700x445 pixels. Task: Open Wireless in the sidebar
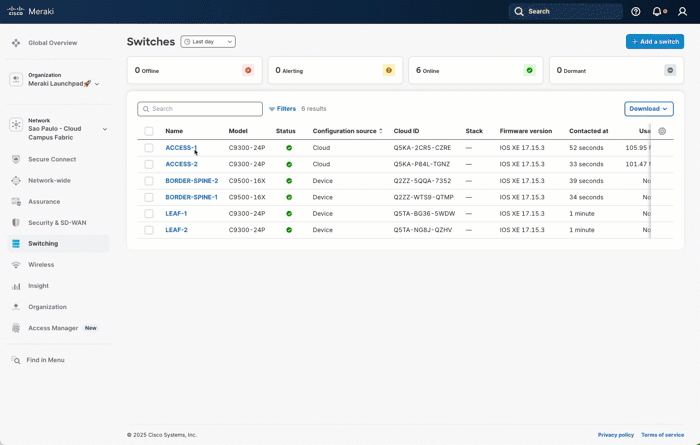[41, 265]
